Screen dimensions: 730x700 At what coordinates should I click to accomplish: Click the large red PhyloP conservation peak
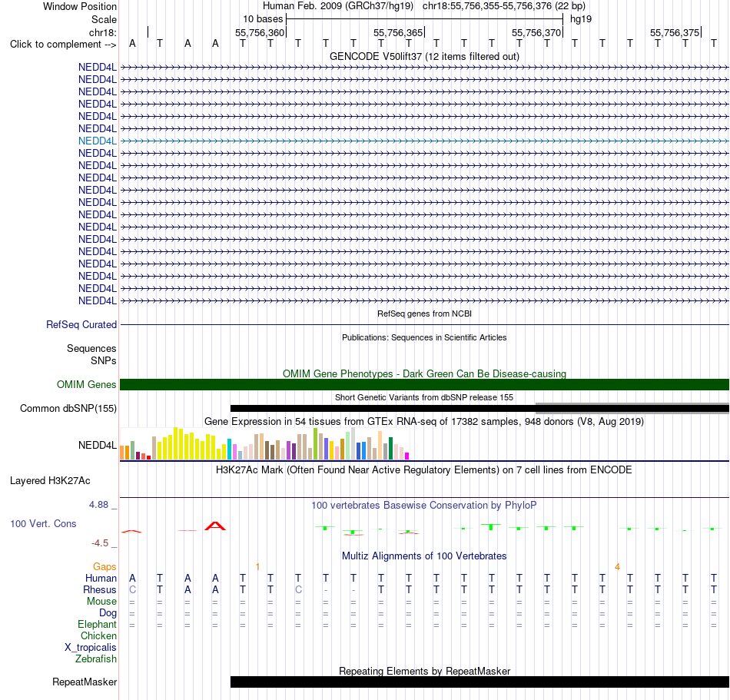[x=215, y=526]
